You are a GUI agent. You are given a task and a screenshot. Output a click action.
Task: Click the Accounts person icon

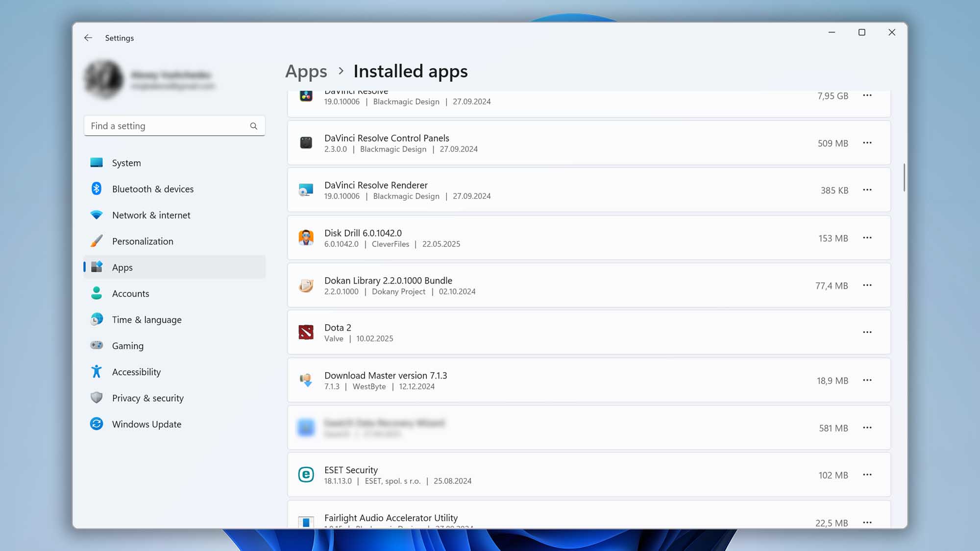97,293
